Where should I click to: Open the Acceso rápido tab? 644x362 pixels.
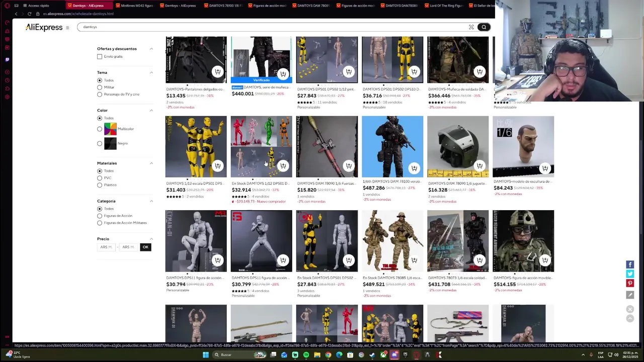[x=38, y=6]
